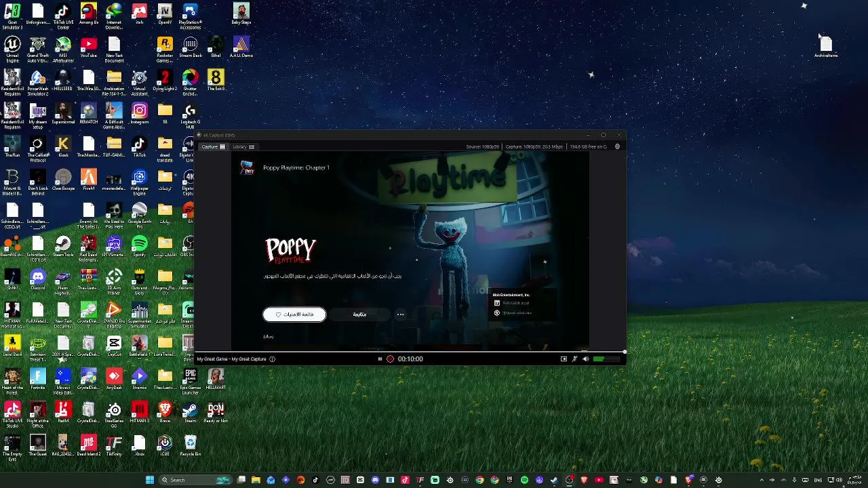Open Google Chrome from the taskbar

pos(479,480)
